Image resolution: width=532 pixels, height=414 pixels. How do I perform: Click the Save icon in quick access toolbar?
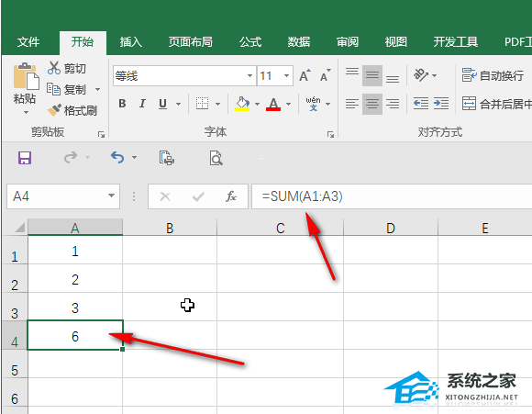tap(25, 158)
